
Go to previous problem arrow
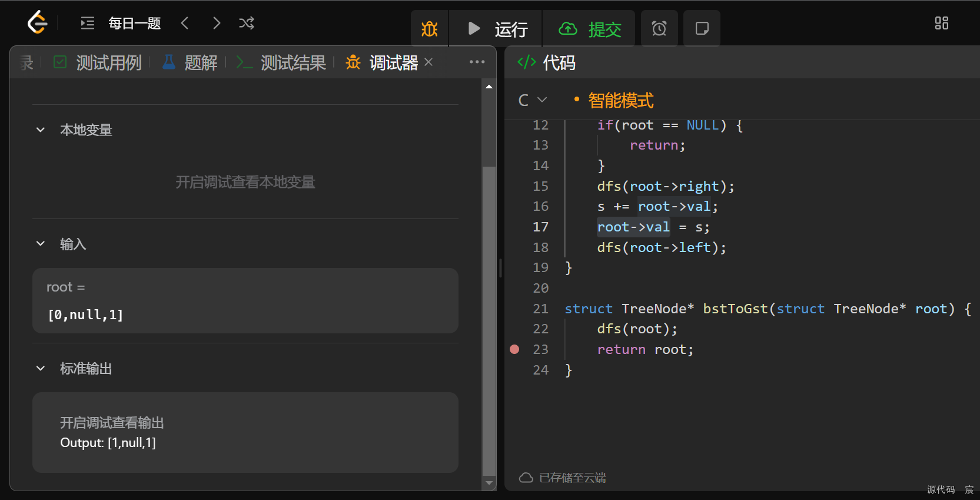click(185, 23)
